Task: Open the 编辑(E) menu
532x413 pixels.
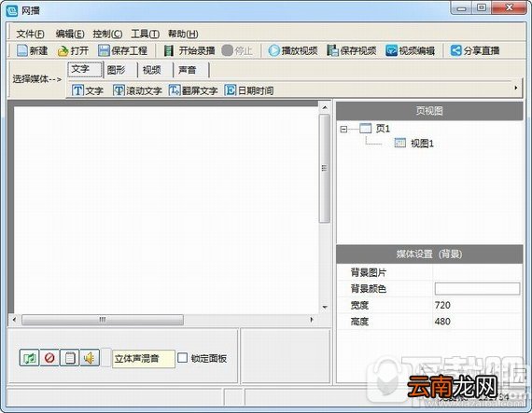Action: point(70,34)
